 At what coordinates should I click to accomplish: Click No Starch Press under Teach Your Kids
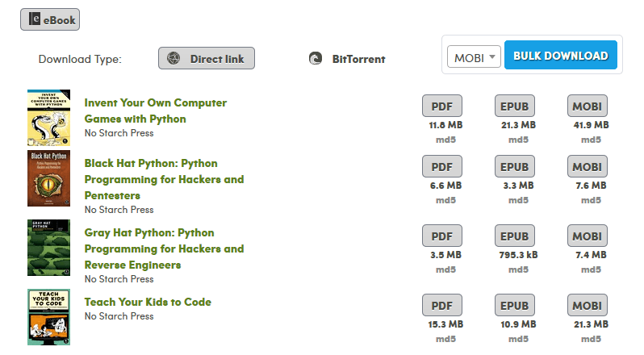point(119,316)
